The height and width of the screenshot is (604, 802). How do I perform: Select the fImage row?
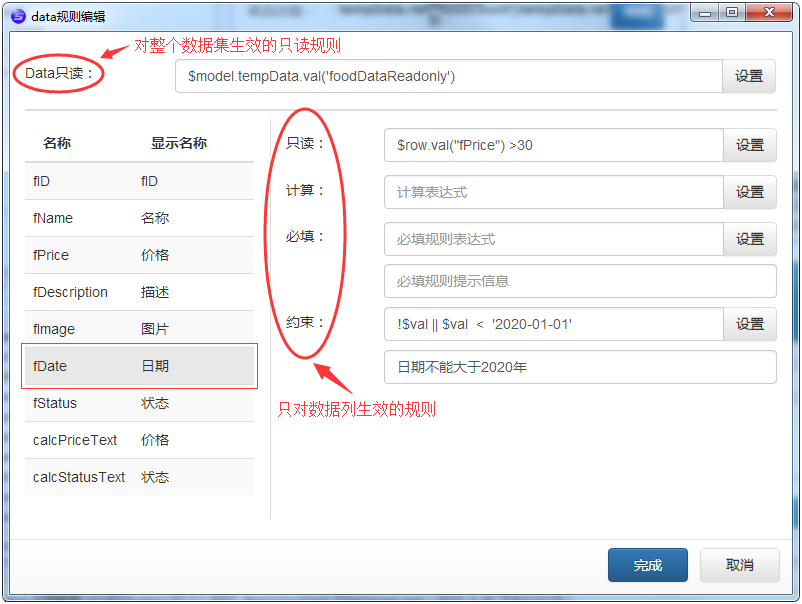(139, 329)
